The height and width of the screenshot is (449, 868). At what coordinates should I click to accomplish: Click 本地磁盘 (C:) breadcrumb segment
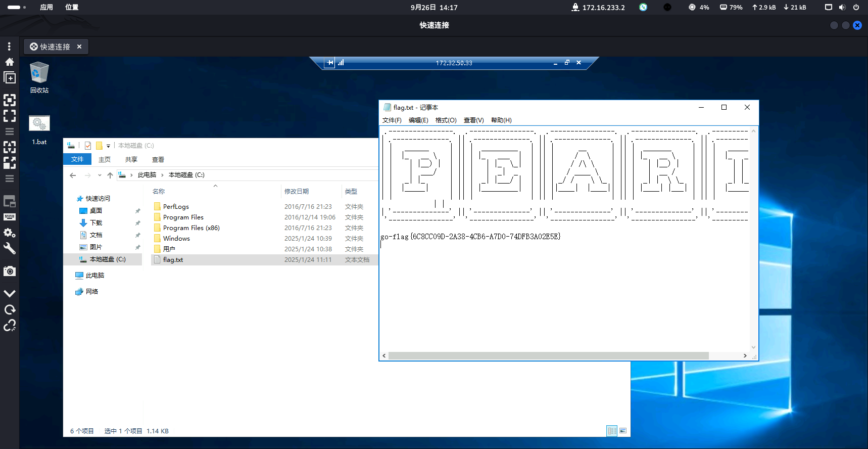[x=186, y=175]
